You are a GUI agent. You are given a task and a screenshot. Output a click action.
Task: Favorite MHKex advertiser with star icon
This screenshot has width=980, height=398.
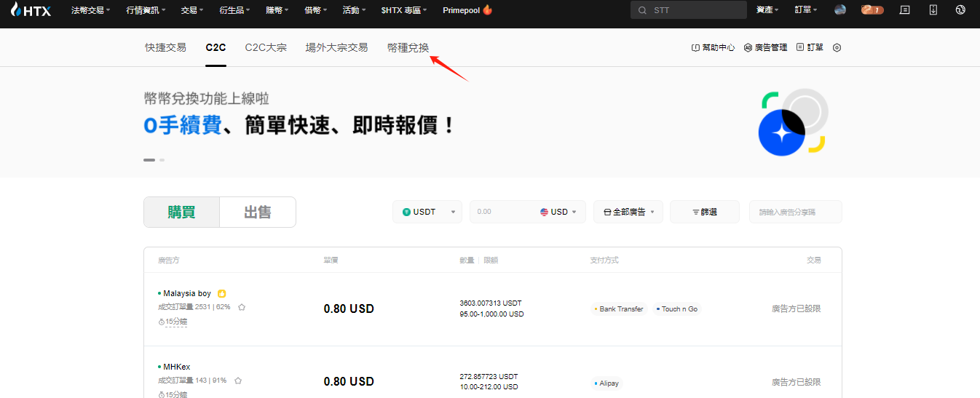click(x=238, y=381)
